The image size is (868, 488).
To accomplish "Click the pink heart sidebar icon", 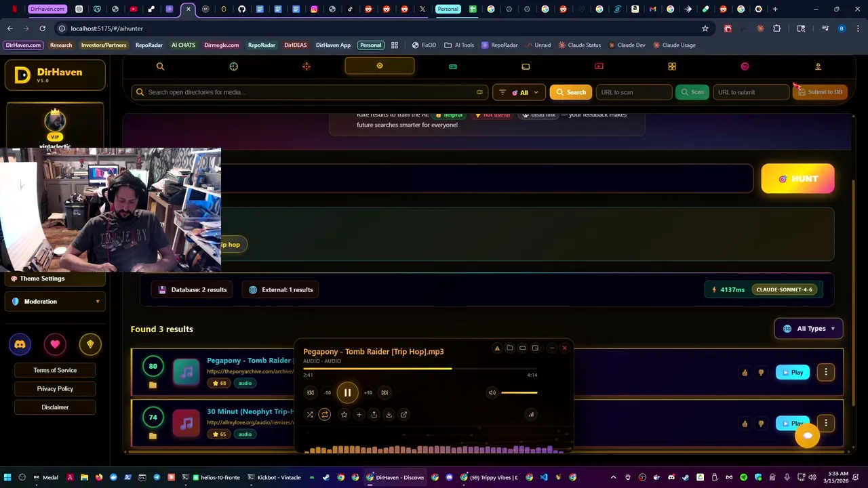I will pos(55,344).
